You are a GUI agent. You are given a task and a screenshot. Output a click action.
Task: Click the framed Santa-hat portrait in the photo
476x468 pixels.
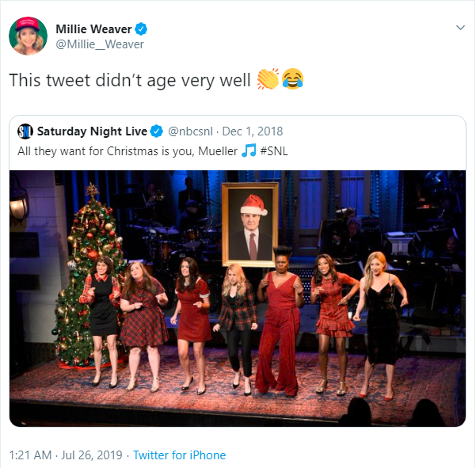click(250, 225)
